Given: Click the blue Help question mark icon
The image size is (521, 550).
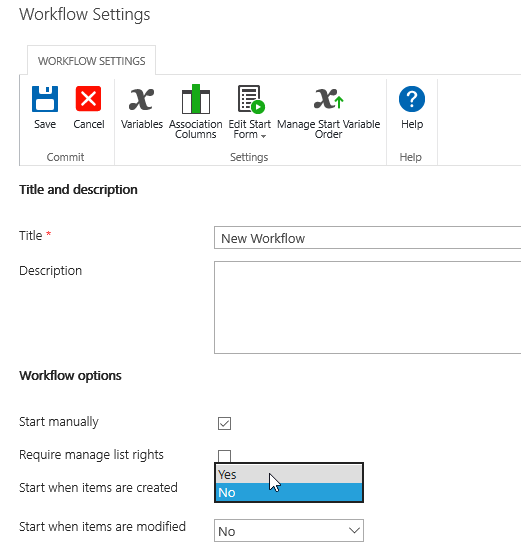Looking at the screenshot, I should [412, 99].
